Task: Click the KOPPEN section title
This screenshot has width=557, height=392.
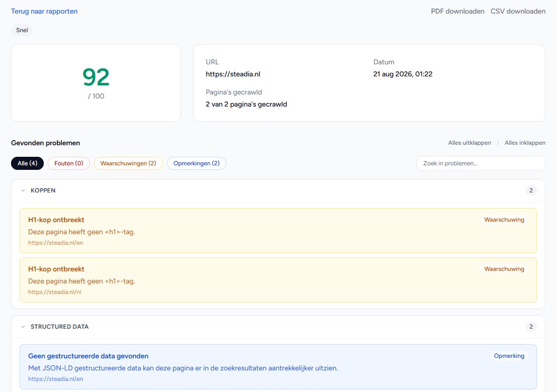Action: pyautogui.click(x=43, y=190)
